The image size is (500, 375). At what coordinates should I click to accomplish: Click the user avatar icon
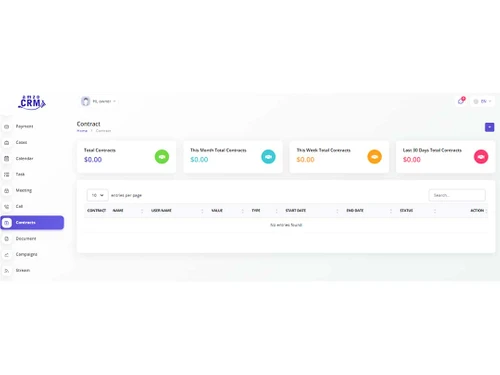click(x=86, y=101)
